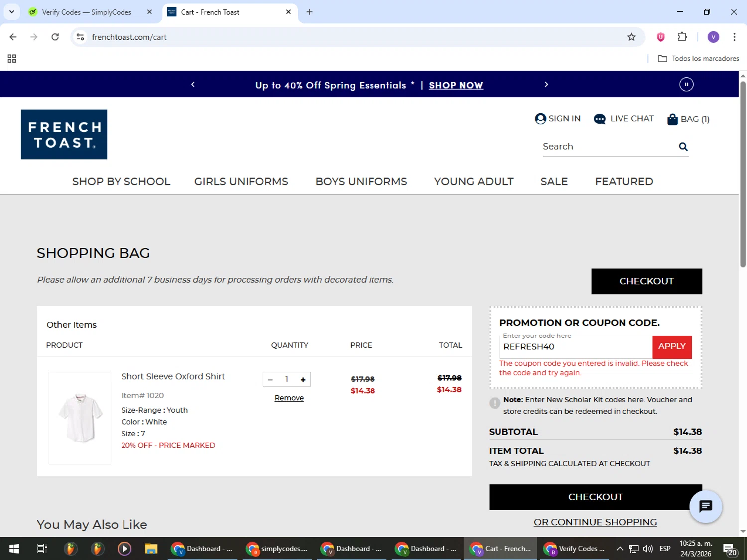Close the Verify Codes tab
This screenshot has height=560, width=747.
pyautogui.click(x=149, y=12)
